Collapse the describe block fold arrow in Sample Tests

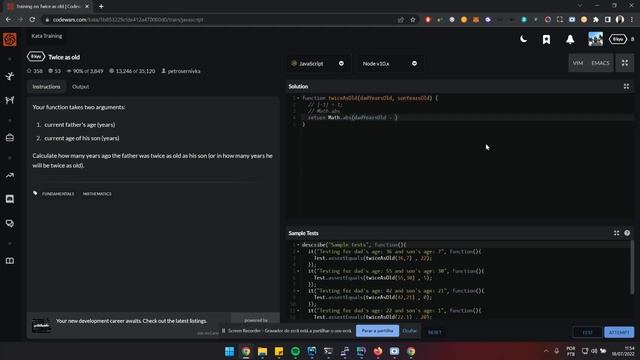tap(298, 245)
